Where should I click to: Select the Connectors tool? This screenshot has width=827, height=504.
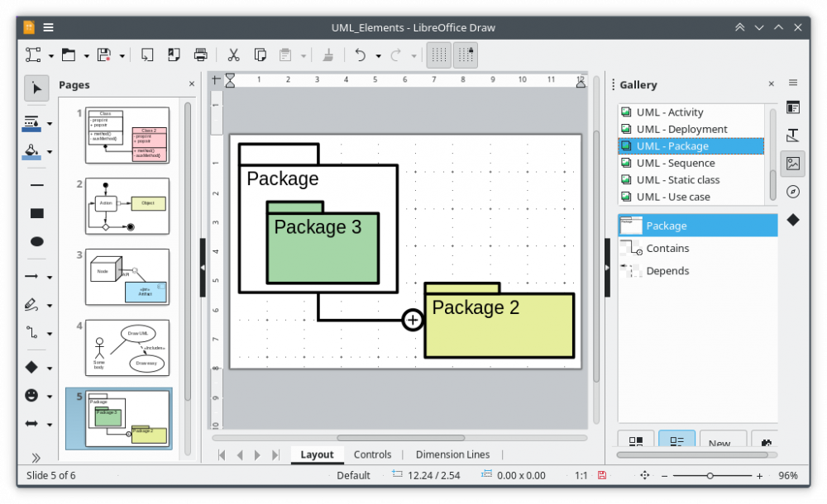tap(31, 333)
